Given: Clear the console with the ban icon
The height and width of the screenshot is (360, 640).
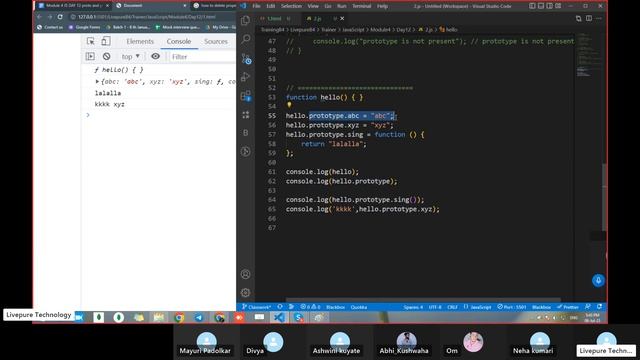Looking at the screenshot, I should point(107,56).
